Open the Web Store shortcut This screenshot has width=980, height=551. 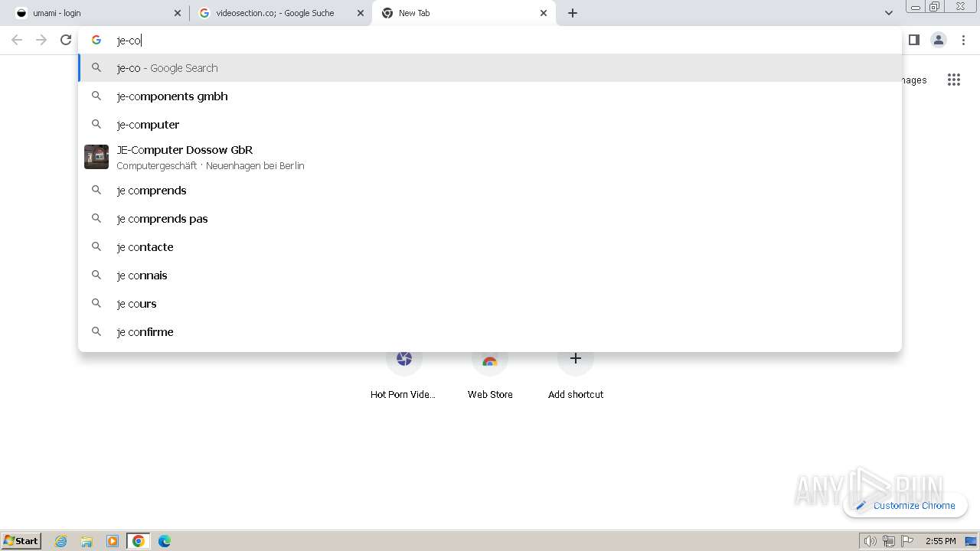[x=490, y=375]
